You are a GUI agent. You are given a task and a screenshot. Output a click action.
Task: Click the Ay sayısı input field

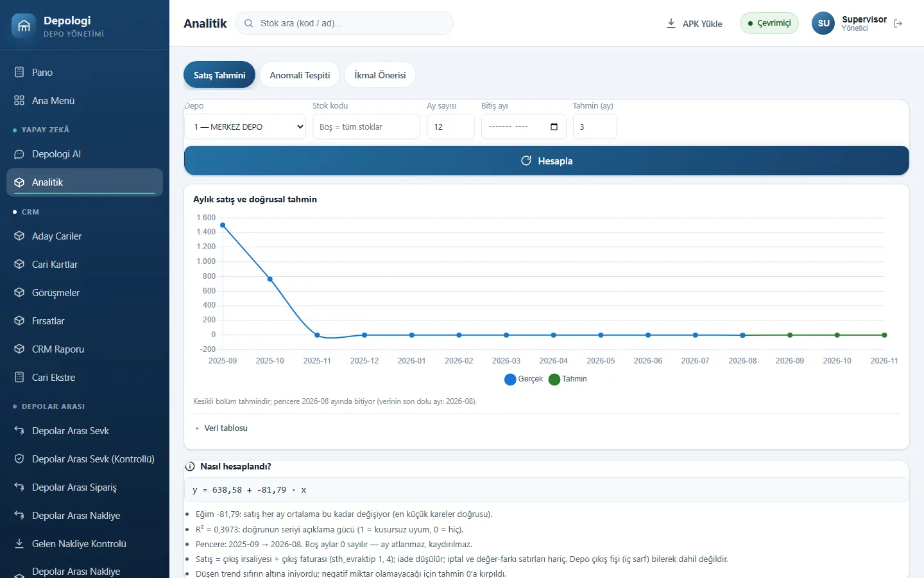pos(451,127)
